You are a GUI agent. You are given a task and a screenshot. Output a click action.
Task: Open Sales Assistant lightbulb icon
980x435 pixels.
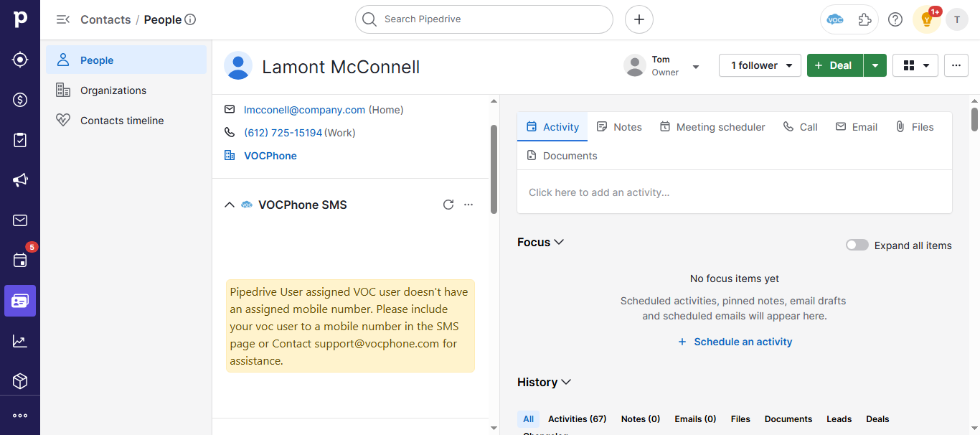click(x=926, y=19)
